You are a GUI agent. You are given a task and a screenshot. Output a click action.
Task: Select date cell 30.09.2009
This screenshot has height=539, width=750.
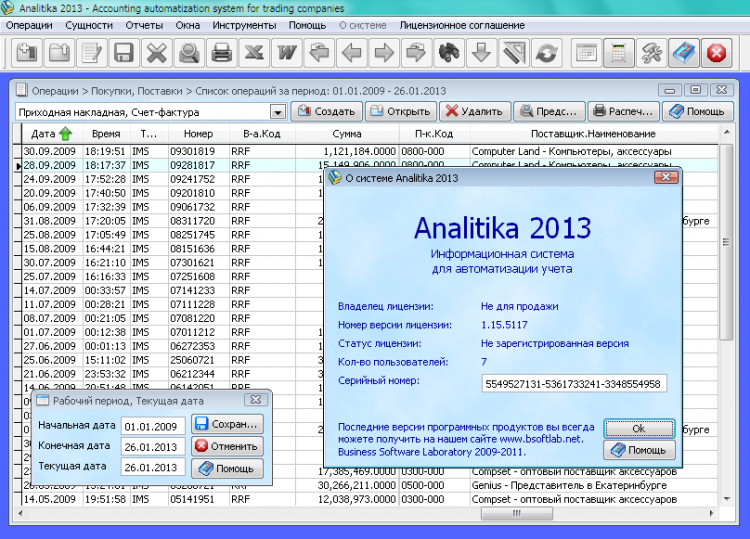[x=50, y=151]
